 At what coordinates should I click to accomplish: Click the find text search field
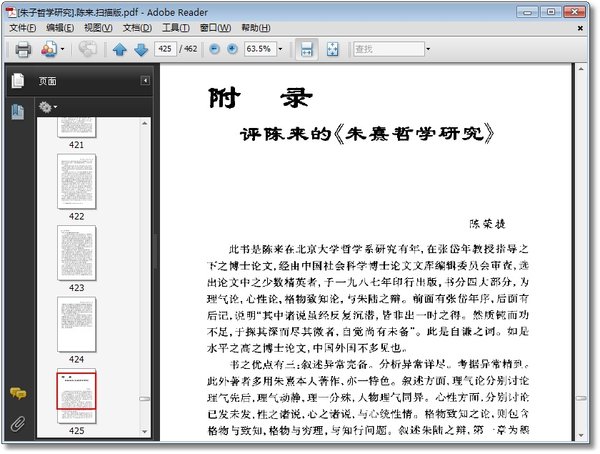[x=389, y=49]
